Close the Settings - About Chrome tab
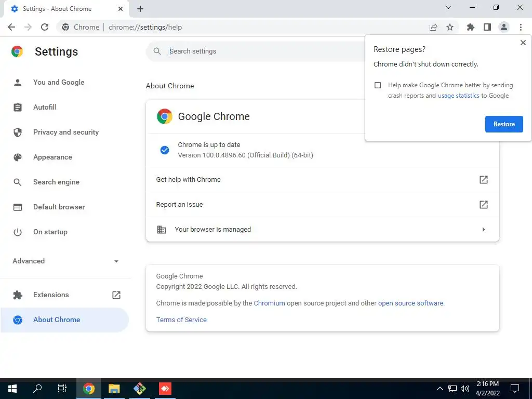Image resolution: width=532 pixels, height=399 pixels. tap(121, 9)
